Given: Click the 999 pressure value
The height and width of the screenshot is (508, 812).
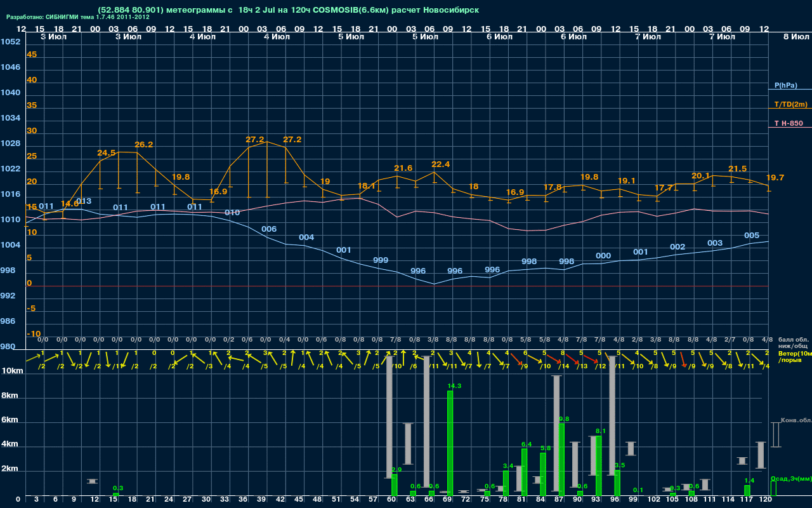Looking at the screenshot, I should pyautogui.click(x=381, y=260).
